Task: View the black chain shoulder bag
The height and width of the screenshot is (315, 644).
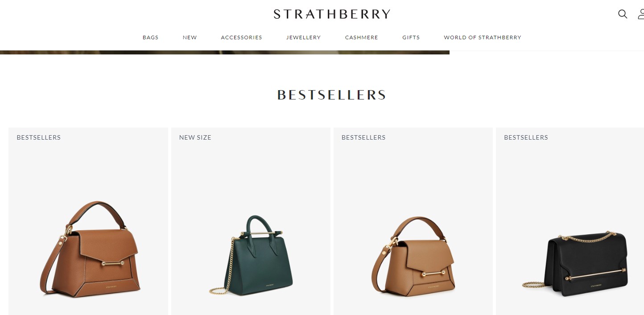Action: [575, 263]
